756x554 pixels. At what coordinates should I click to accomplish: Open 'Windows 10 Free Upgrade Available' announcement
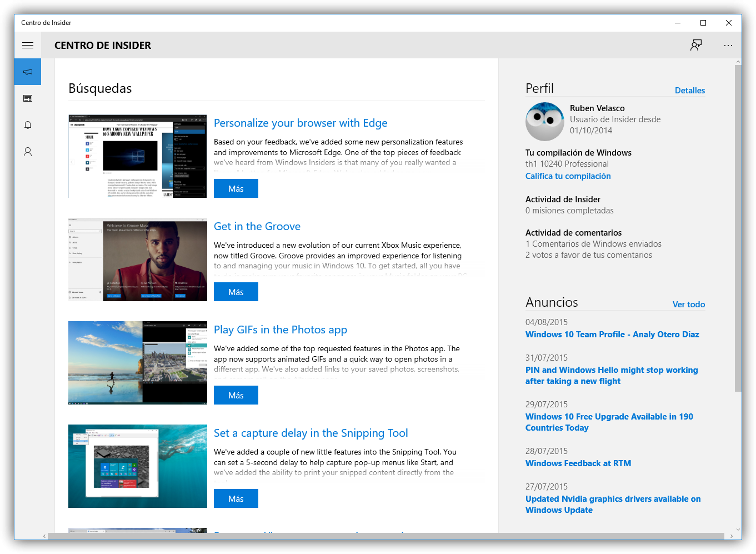tap(609, 422)
